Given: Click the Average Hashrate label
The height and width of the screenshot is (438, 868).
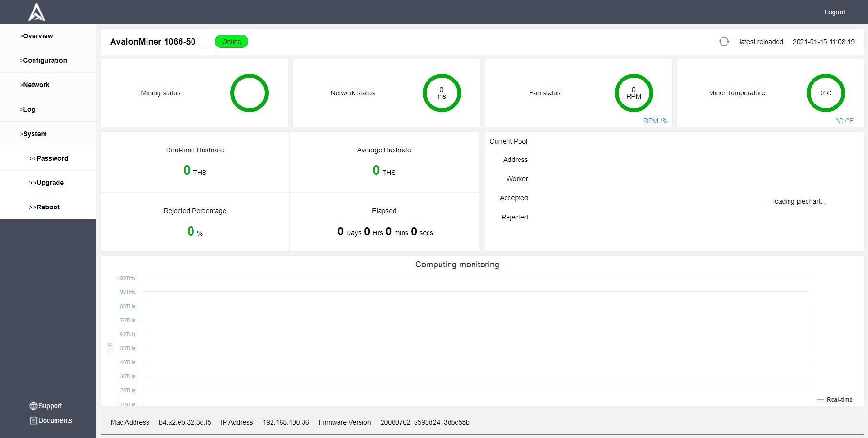Looking at the screenshot, I should (x=384, y=150).
